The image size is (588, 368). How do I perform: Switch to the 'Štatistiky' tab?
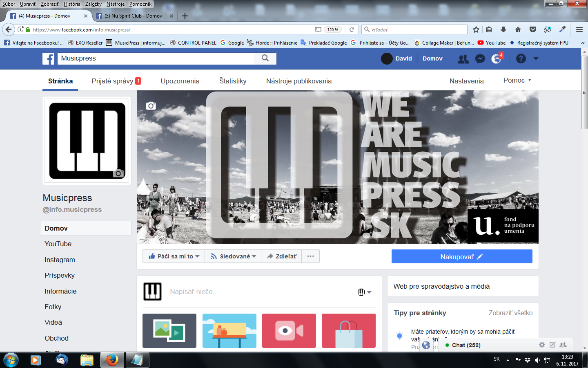[233, 81]
